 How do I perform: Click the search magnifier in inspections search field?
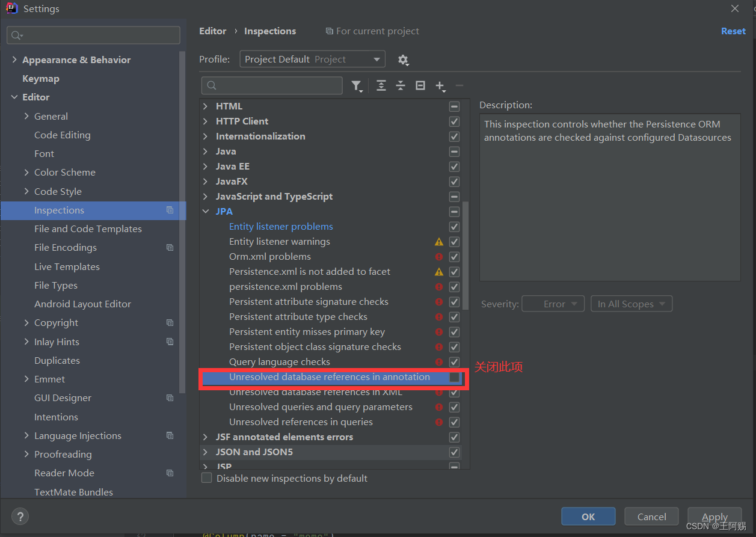(x=211, y=85)
